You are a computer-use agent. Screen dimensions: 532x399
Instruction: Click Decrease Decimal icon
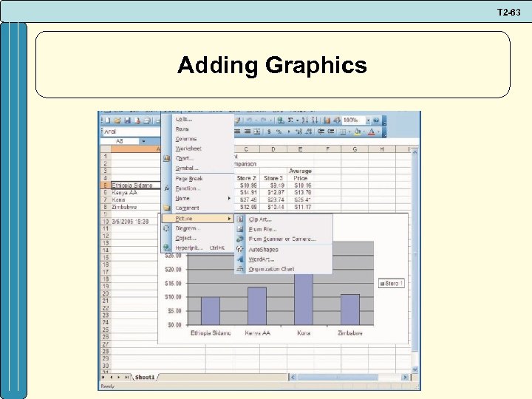click(x=308, y=132)
